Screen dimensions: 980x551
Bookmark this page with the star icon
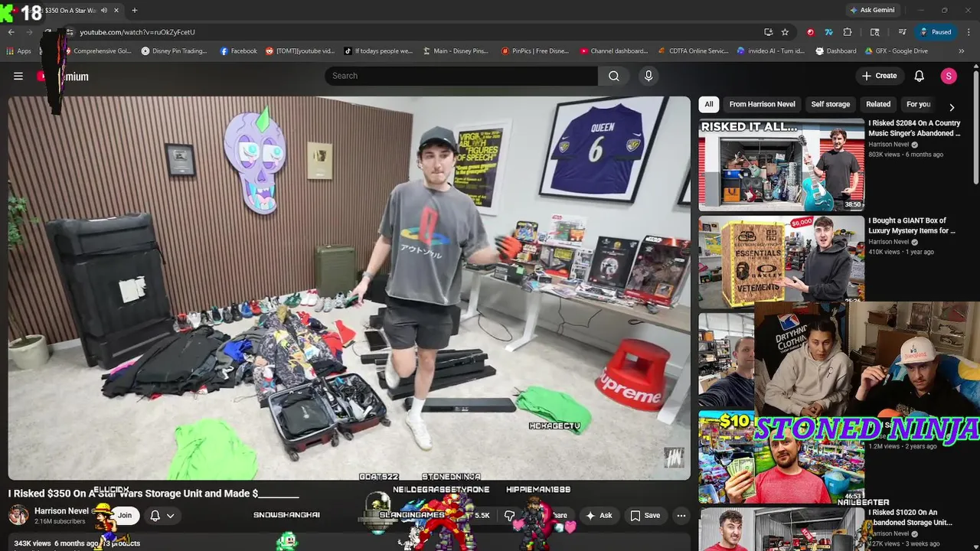click(x=785, y=32)
